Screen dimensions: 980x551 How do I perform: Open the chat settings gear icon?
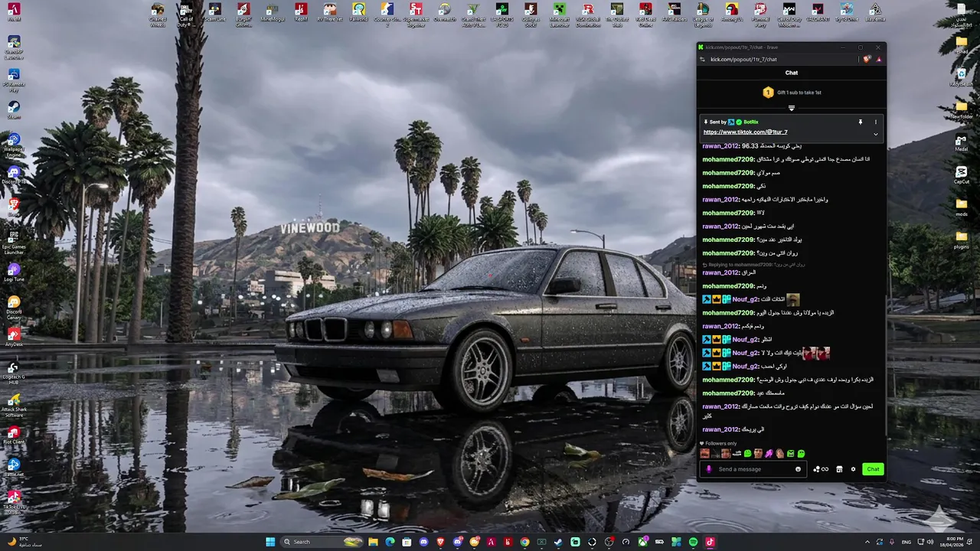tap(853, 469)
